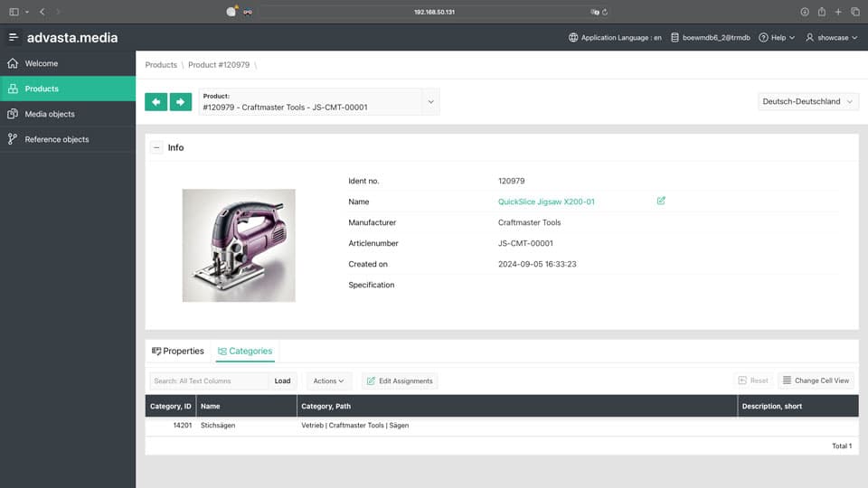Open the QuickSlice Jigsaw X200-01 name link
868x488 pixels.
click(x=546, y=202)
